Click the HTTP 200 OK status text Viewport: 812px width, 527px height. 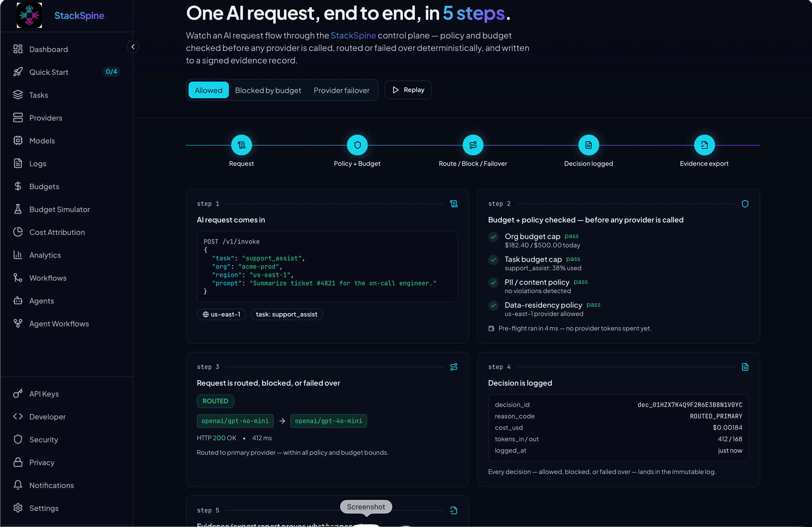click(216, 438)
